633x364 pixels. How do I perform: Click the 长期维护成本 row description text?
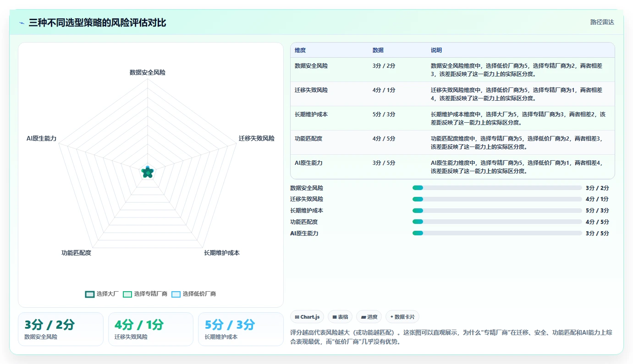pos(518,118)
